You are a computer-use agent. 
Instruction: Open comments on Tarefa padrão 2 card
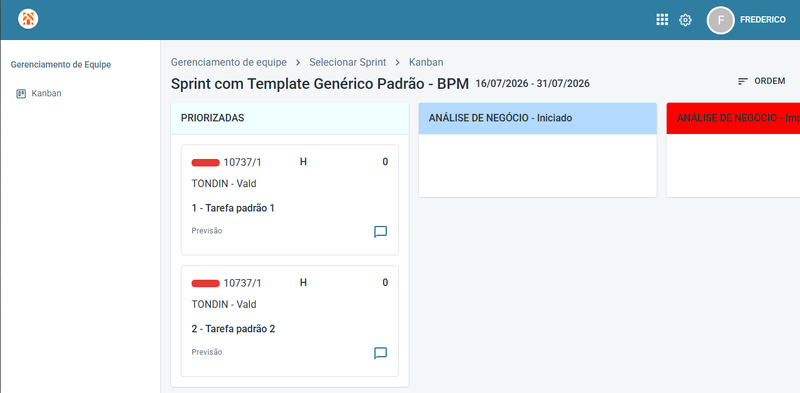coord(380,353)
